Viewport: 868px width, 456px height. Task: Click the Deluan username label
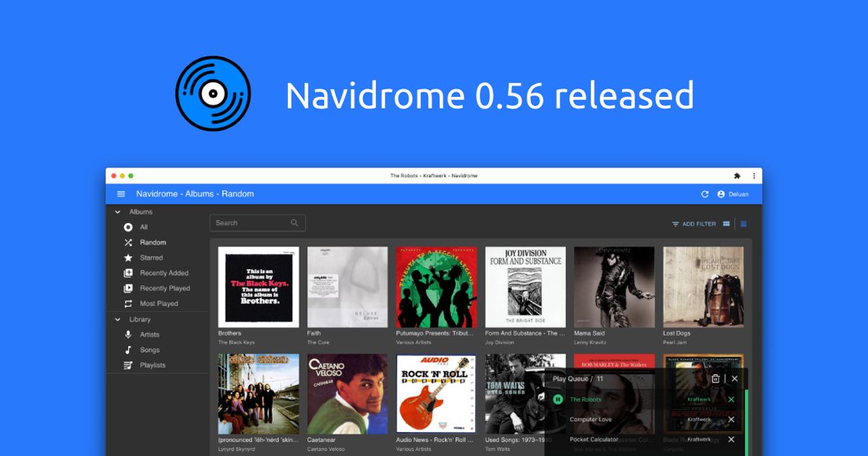tap(739, 194)
